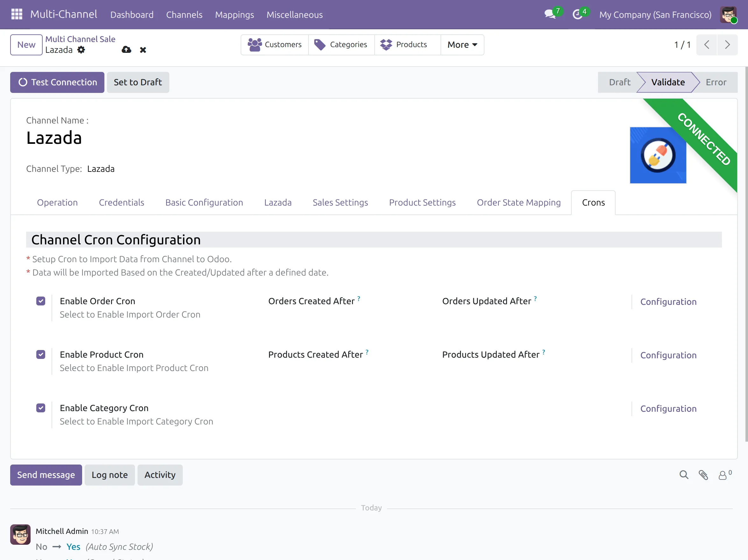This screenshot has height=560, width=748.
Task: Open the followers icon in chatter
Action: click(725, 475)
